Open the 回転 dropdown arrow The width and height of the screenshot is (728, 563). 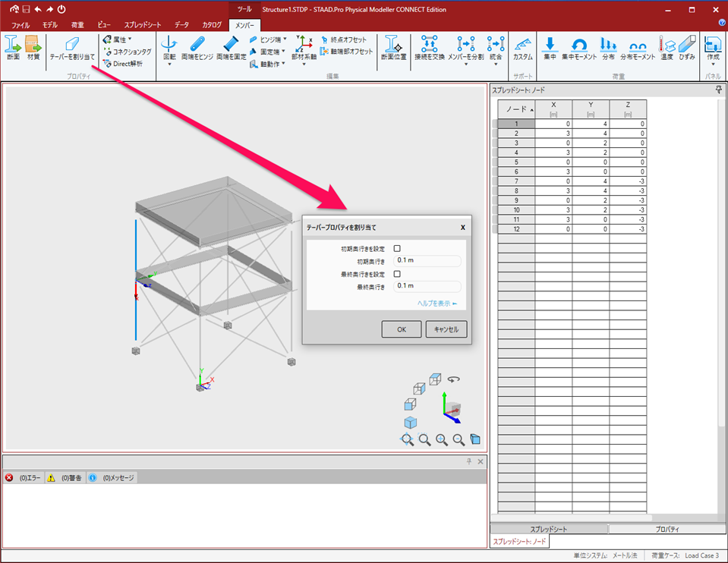point(169,64)
